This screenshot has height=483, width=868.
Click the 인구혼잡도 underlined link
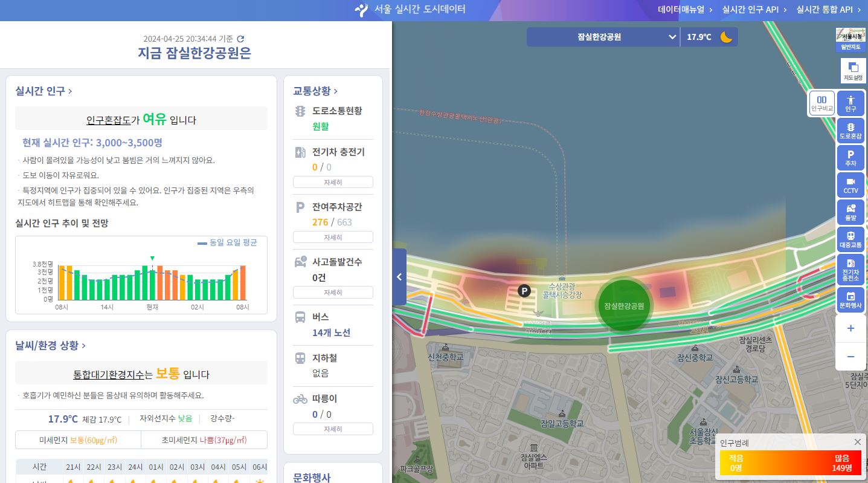[109, 120]
